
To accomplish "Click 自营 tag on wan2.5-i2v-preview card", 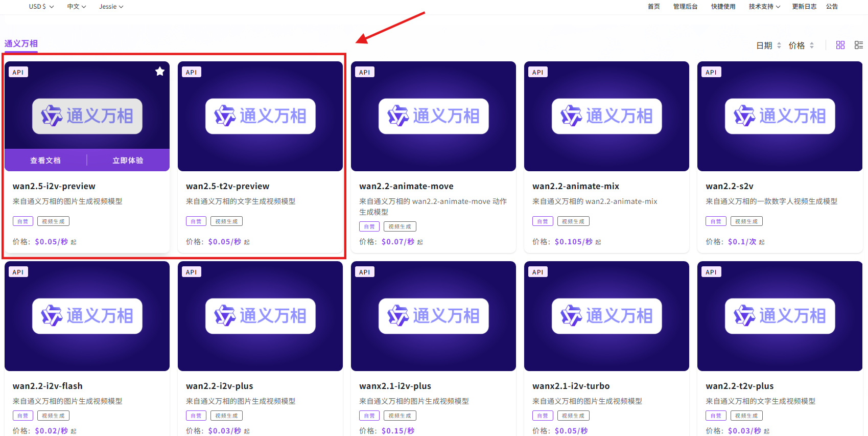I will (x=23, y=221).
